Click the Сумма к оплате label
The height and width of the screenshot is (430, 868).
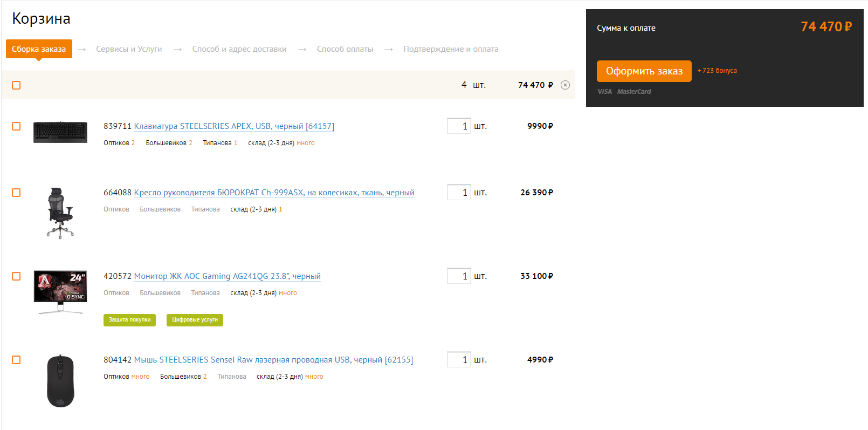coord(626,28)
